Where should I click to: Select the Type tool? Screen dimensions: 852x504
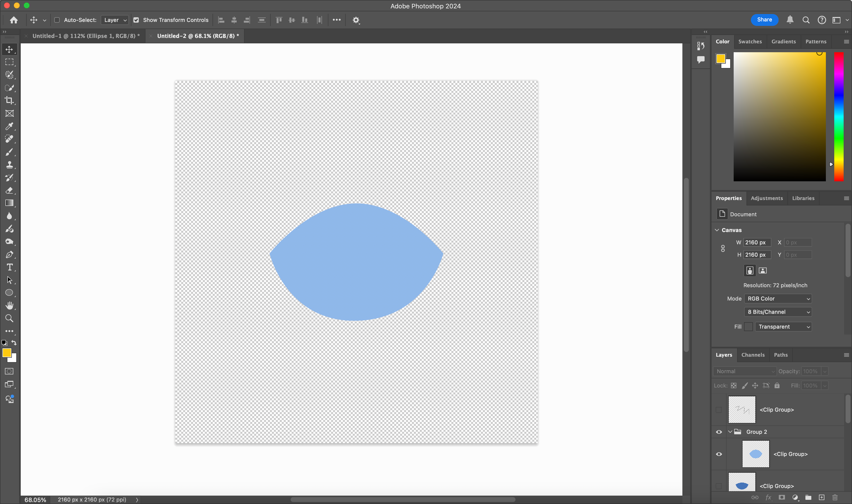point(9,267)
